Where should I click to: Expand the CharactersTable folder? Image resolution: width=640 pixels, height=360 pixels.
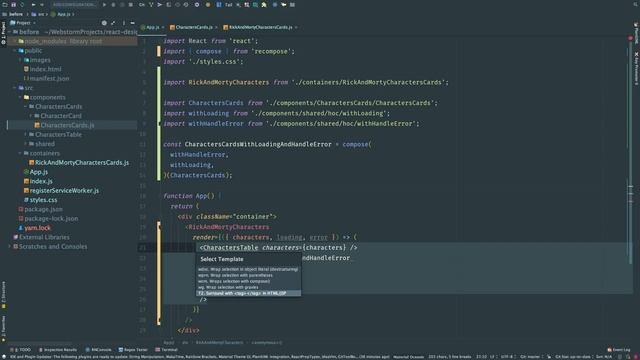pyautogui.click(x=25, y=135)
